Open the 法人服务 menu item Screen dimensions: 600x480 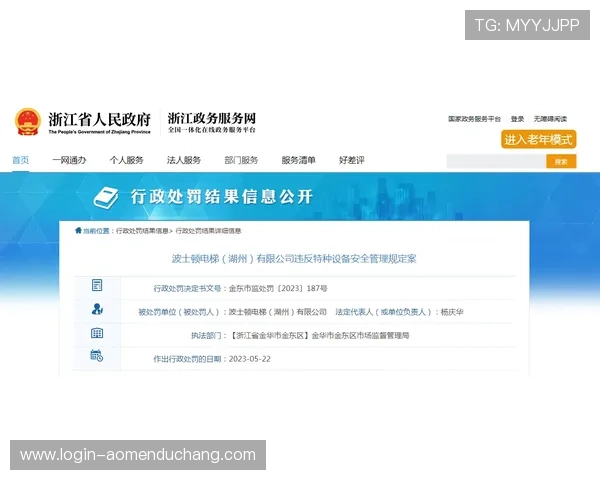coord(184,160)
